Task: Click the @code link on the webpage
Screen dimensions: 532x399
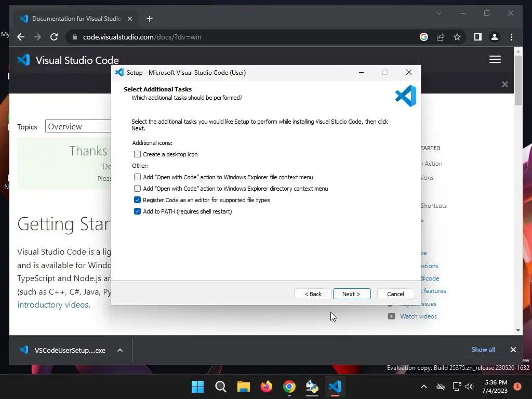Action: point(430,278)
